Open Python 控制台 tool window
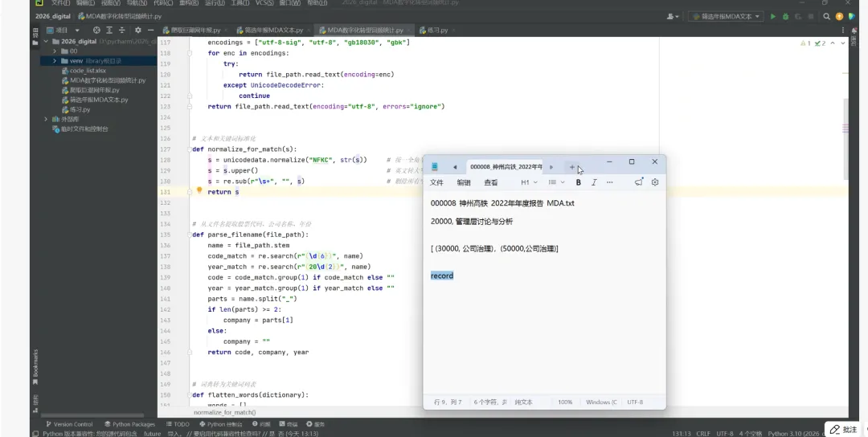Screen dimensions: 868x437 click(220, 424)
